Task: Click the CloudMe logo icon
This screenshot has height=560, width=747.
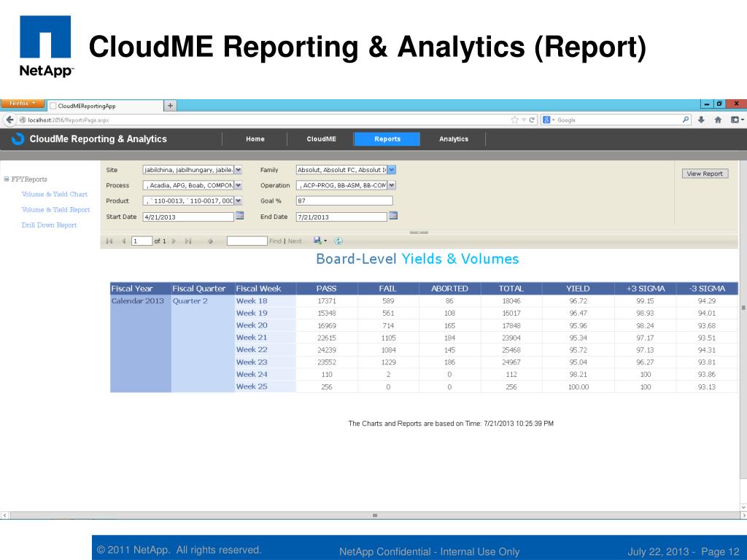Action: [x=18, y=139]
